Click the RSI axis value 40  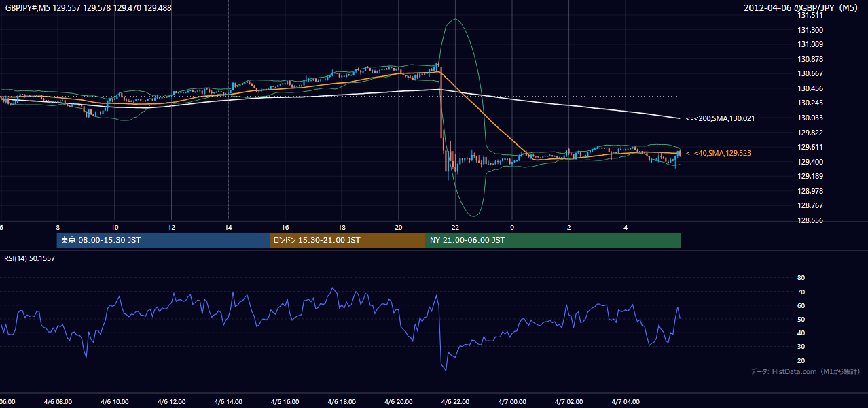pos(801,333)
